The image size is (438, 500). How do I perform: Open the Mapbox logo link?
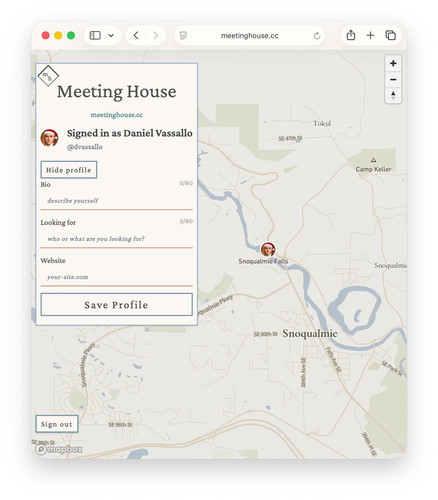pyautogui.click(x=59, y=449)
